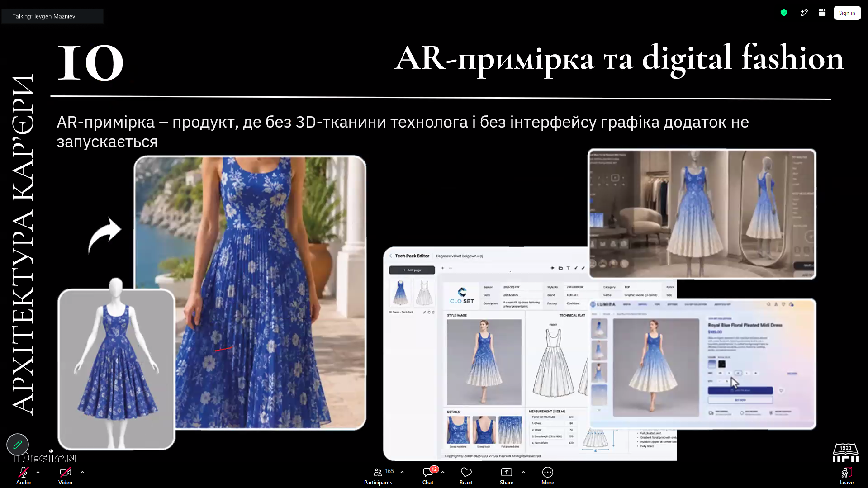Open the green encryption shield info
The image size is (868, 488).
[x=784, y=13]
